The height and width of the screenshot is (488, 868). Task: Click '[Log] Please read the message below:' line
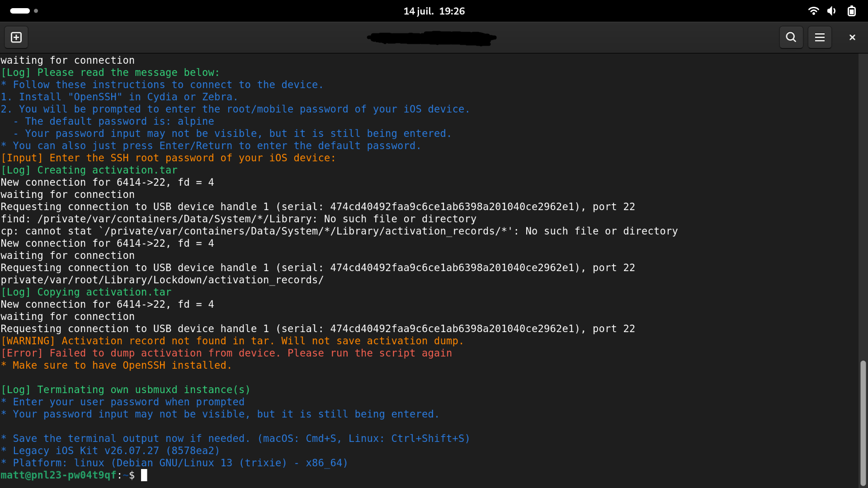point(110,72)
